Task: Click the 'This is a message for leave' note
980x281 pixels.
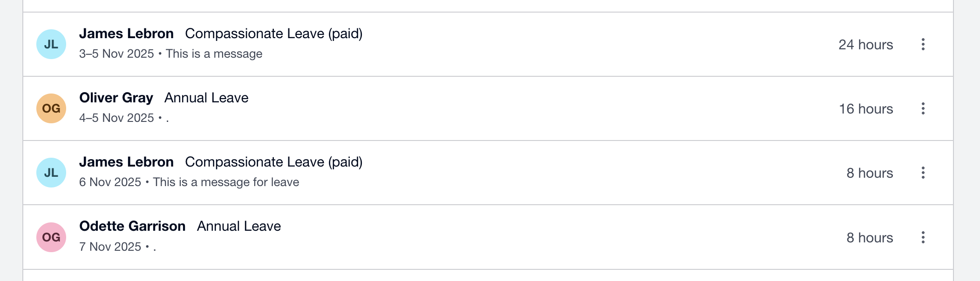Action: 226,182
